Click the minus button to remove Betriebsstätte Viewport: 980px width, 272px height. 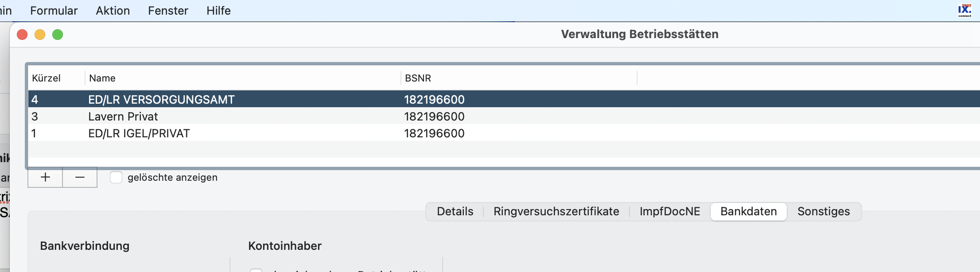[x=80, y=178]
